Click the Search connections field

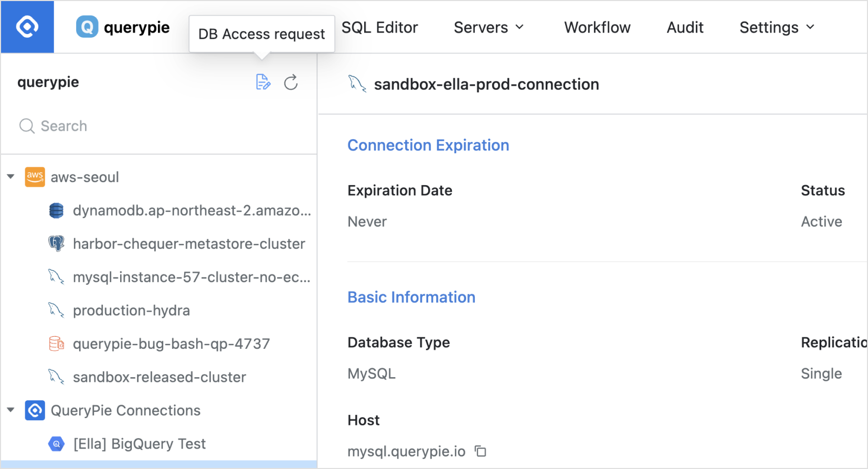(159, 126)
